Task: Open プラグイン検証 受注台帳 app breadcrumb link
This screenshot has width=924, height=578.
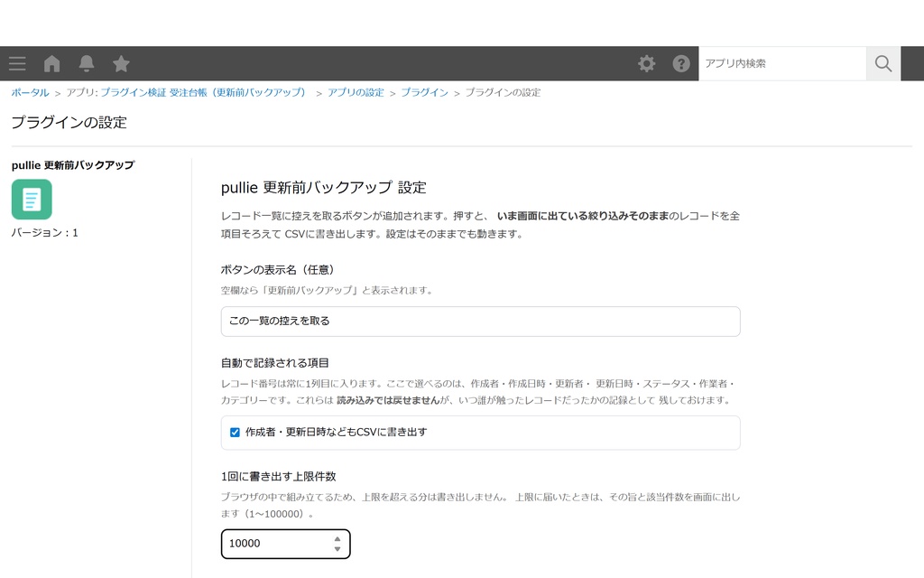Action: tap(203, 93)
